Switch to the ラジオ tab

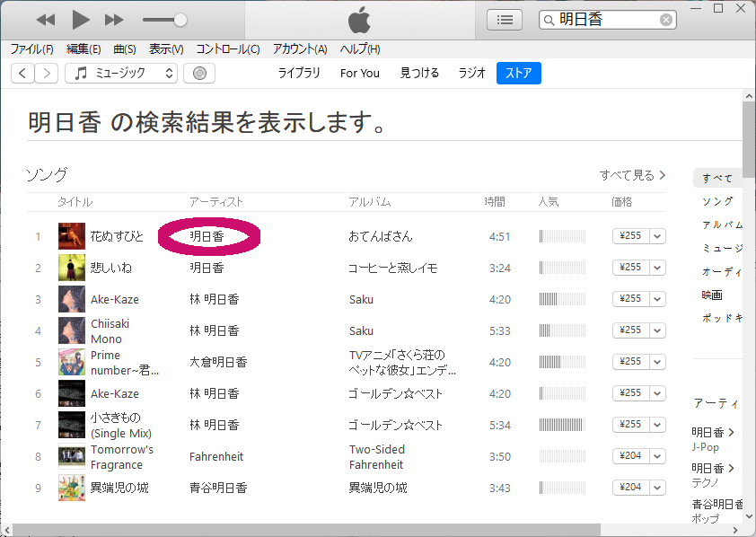click(471, 73)
